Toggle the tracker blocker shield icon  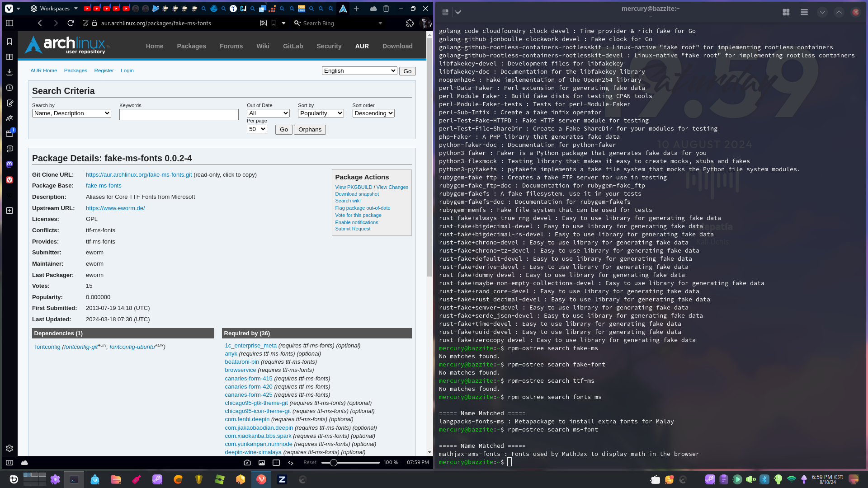(85, 23)
